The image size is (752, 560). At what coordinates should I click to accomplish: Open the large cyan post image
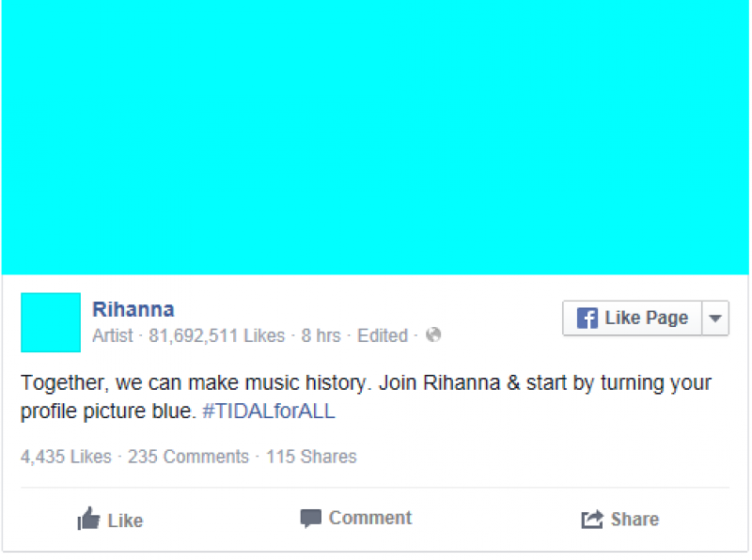(376, 137)
